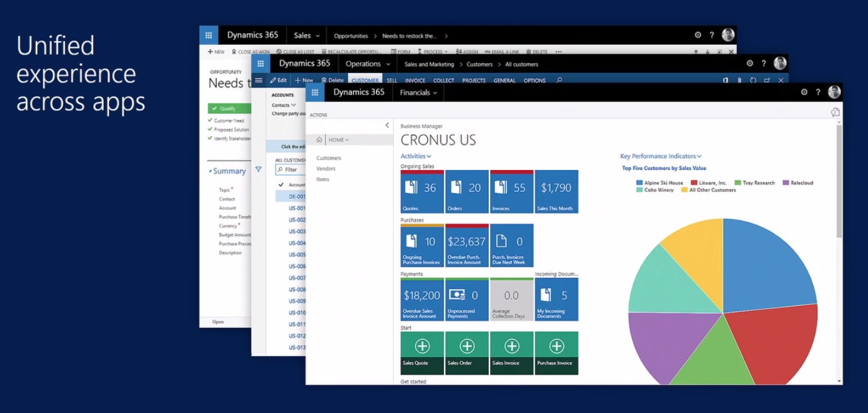Open Customers link in Financials navigation
Screen dimensions: 868x413
pos(329,158)
